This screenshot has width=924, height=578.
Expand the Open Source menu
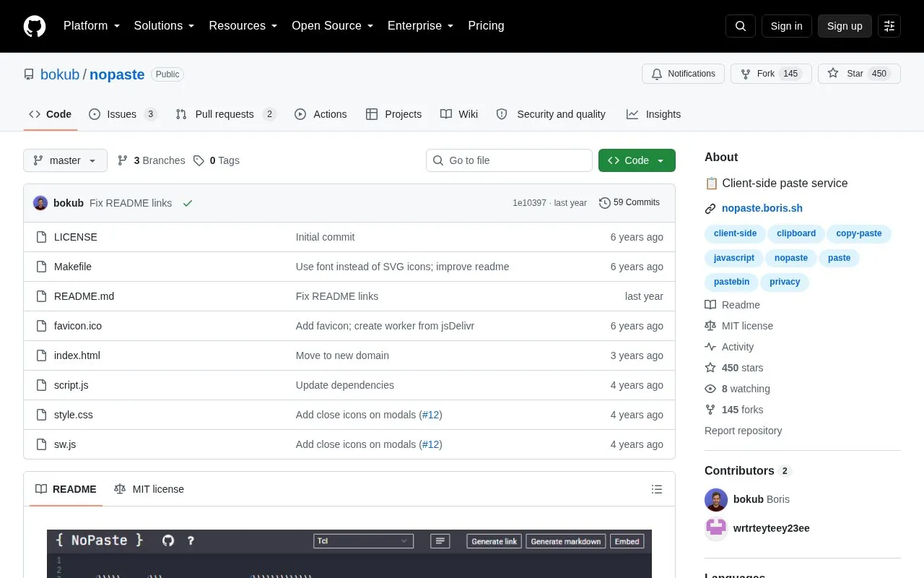click(333, 26)
